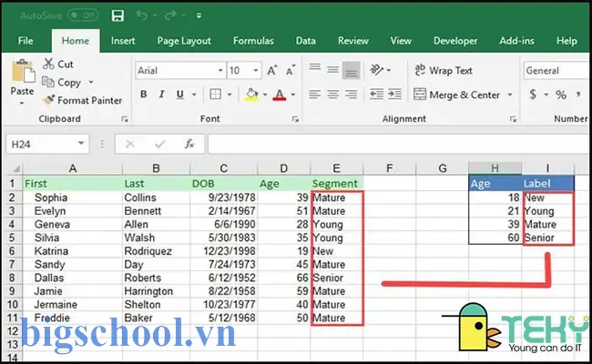Apply the red Font Color swatch

point(280,95)
